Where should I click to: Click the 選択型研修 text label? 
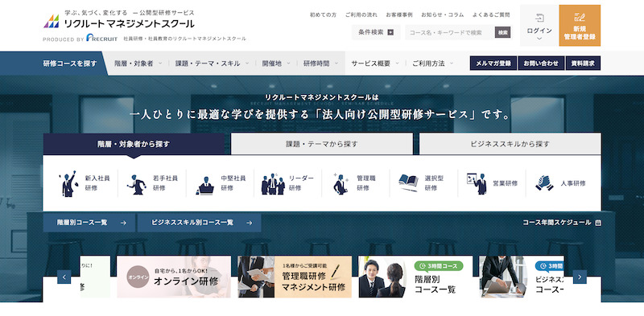pos(434,183)
